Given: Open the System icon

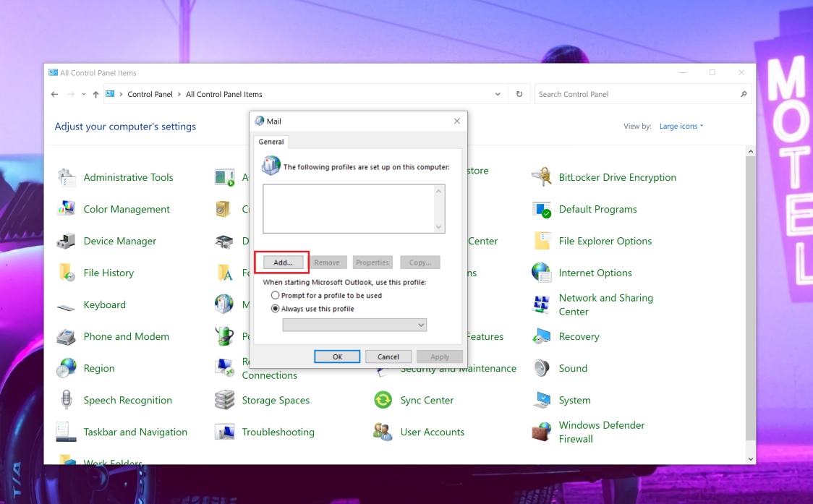Looking at the screenshot, I should point(542,401).
